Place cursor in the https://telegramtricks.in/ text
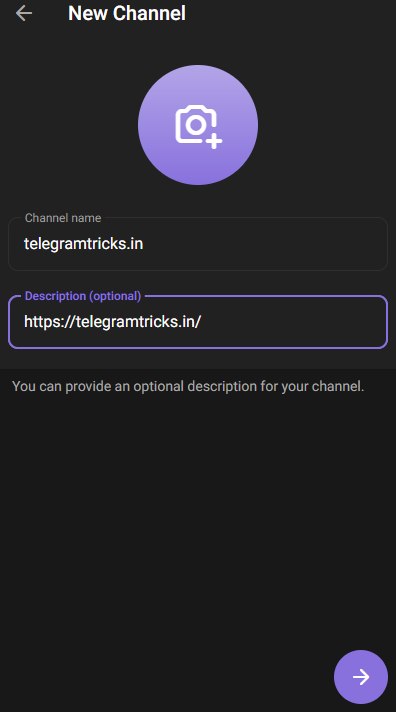The image size is (396, 712). 113,321
